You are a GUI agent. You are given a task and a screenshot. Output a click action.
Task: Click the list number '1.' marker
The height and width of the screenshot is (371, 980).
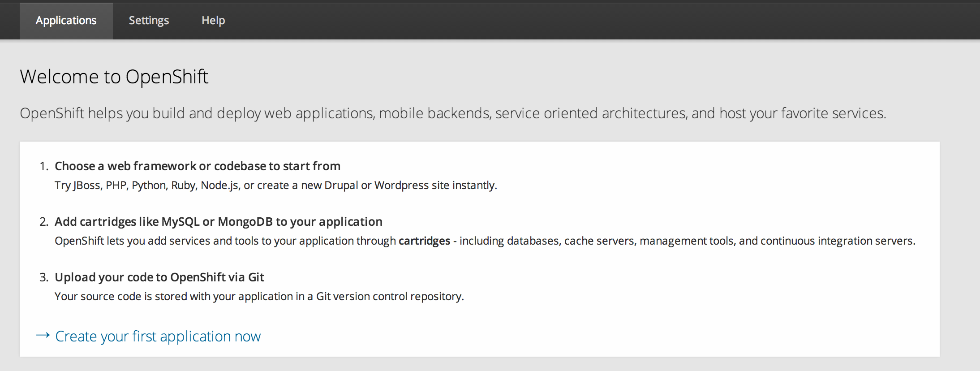pyautogui.click(x=43, y=166)
